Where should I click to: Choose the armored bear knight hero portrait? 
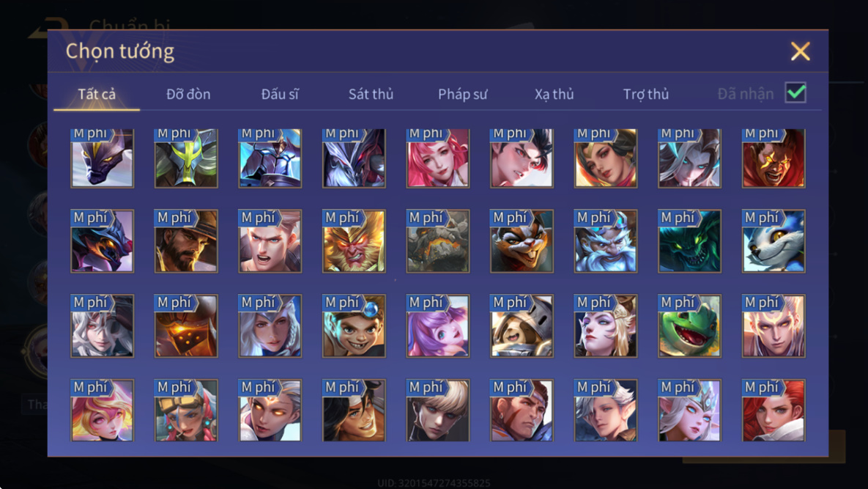click(x=522, y=326)
